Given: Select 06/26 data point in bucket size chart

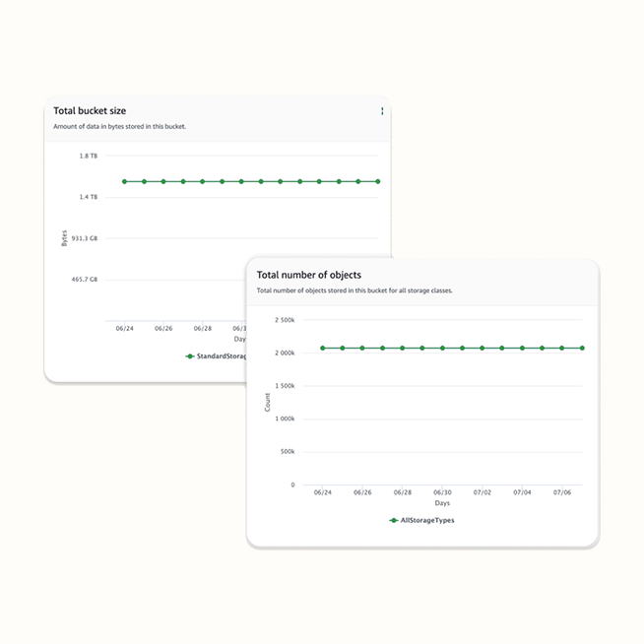Looking at the screenshot, I should (x=163, y=181).
